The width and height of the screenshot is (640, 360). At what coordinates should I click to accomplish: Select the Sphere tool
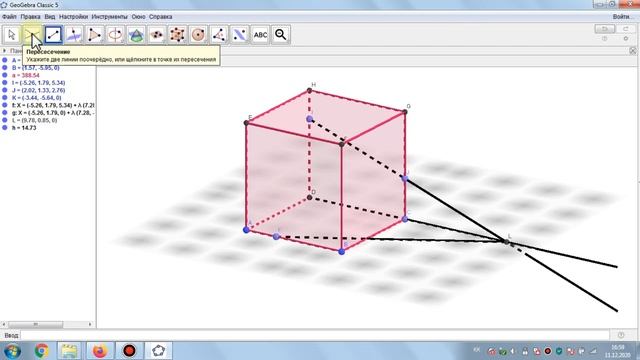(198, 35)
